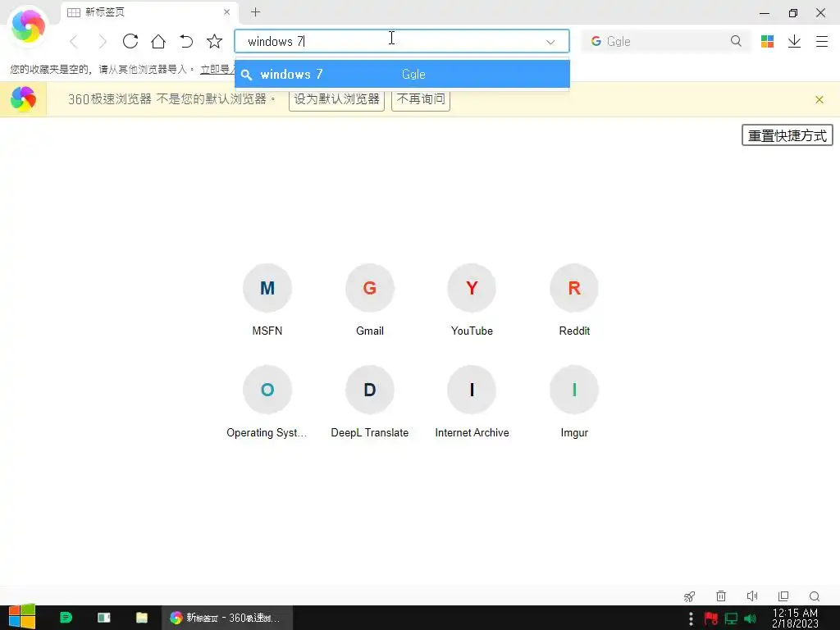Show hidden tray icons via dots

point(691,619)
